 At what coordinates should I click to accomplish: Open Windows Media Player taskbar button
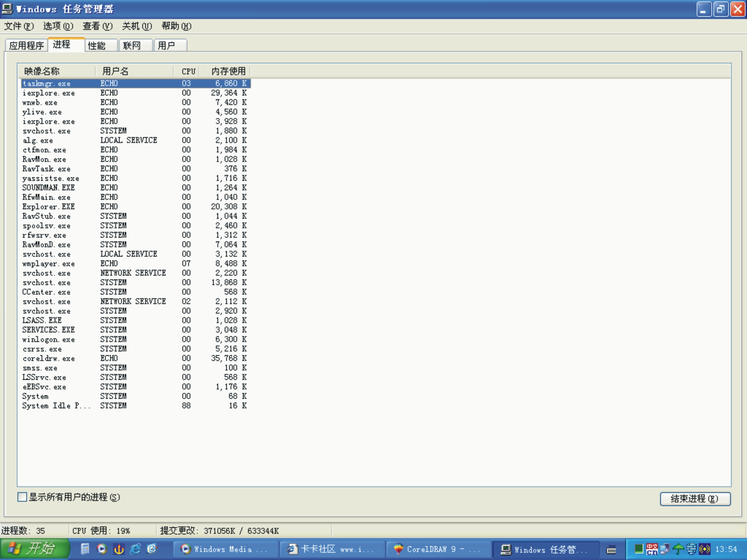226,549
